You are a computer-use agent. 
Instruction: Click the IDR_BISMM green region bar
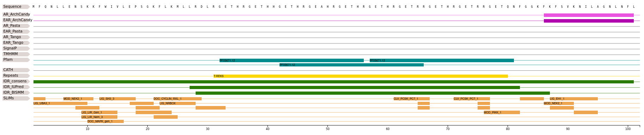(373, 93)
